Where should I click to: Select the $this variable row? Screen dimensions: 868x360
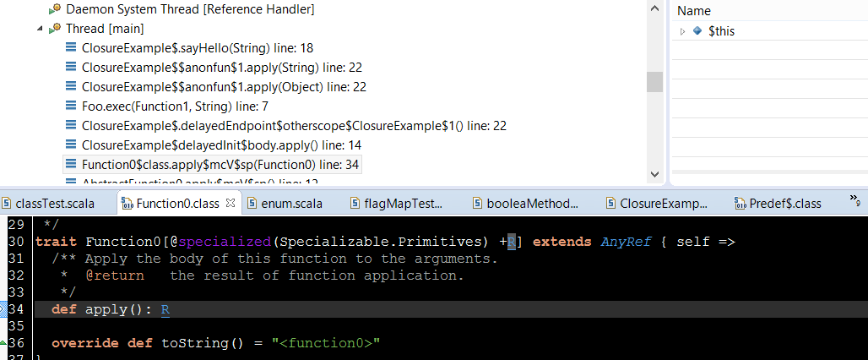[770, 31]
